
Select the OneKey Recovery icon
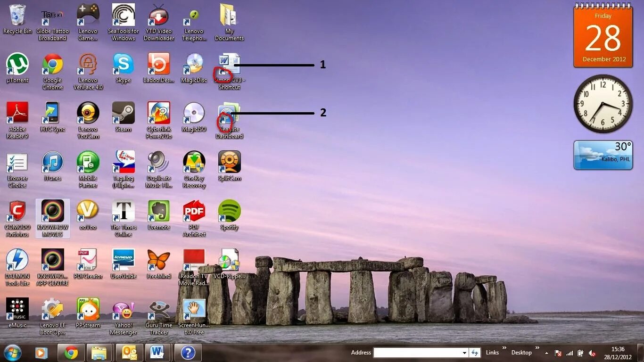(x=194, y=162)
